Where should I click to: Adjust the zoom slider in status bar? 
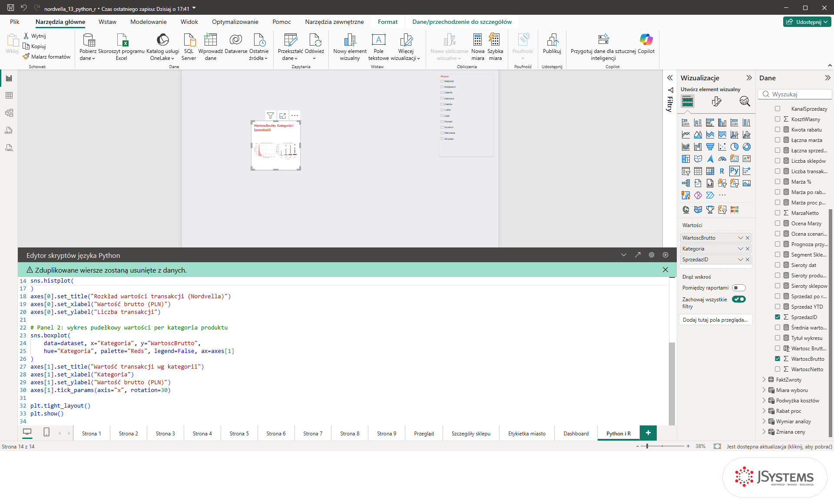click(647, 446)
